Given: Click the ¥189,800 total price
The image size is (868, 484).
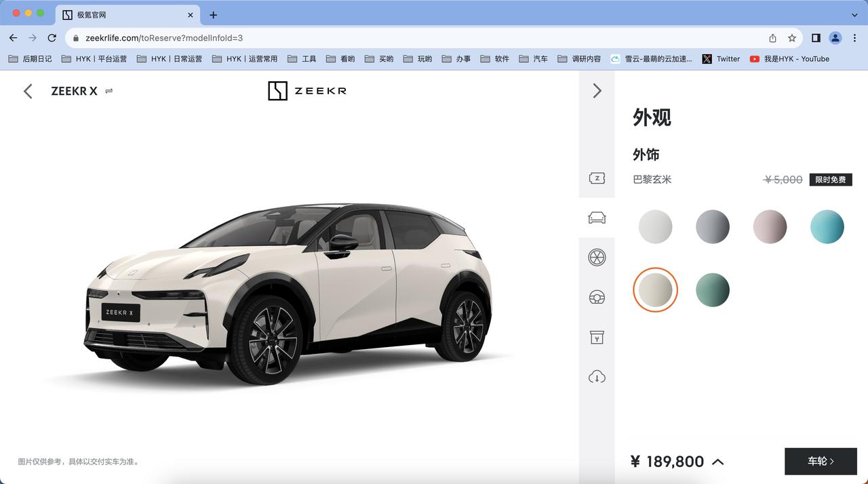Looking at the screenshot, I should (667, 462).
